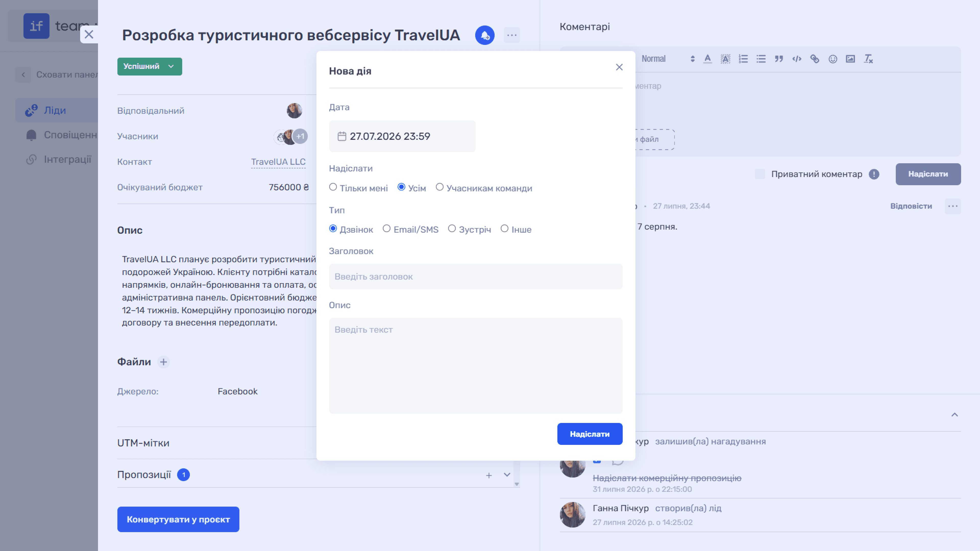The height and width of the screenshot is (551, 980).
Task: Open the comment options three-dots menu
Action: click(x=953, y=206)
